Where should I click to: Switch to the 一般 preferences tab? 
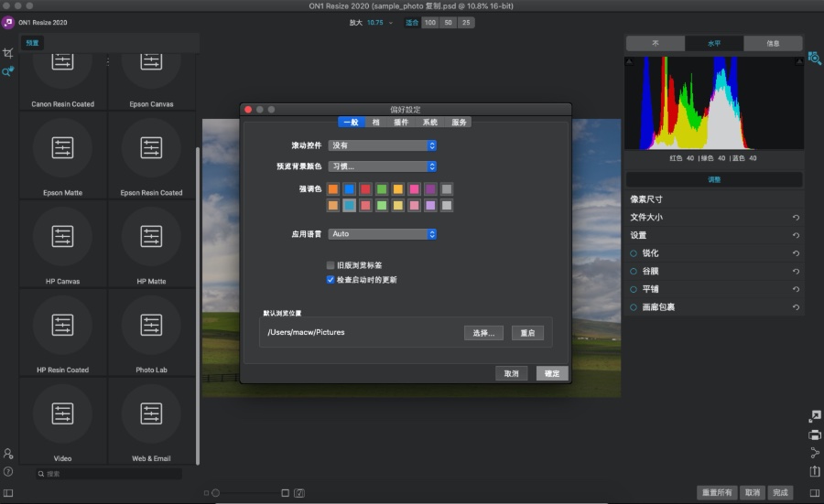[351, 122]
